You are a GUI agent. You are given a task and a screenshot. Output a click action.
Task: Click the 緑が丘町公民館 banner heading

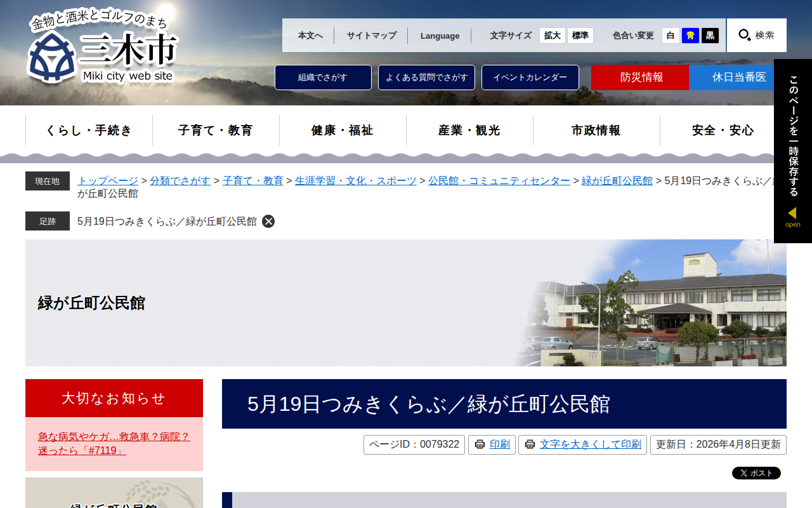pos(91,303)
